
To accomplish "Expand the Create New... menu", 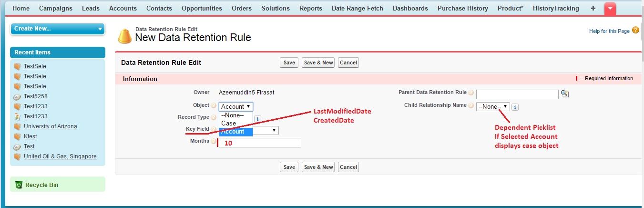I will 58,29.
